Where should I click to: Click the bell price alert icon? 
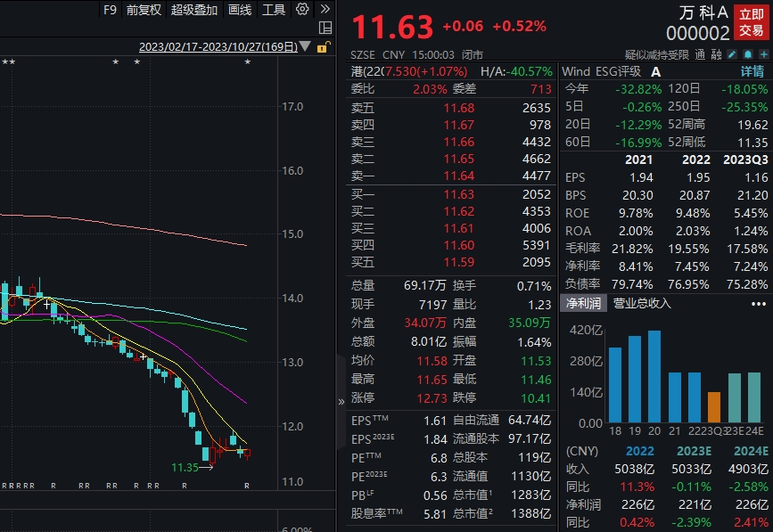click(747, 54)
